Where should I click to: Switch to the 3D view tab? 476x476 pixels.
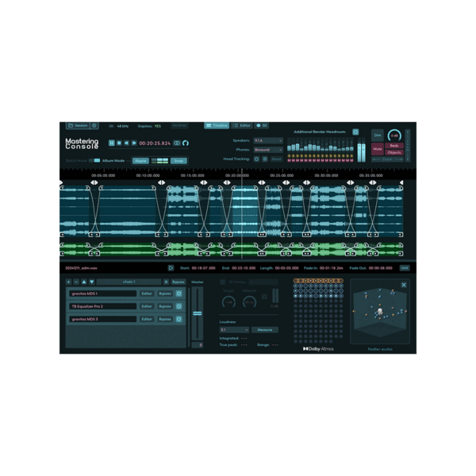(x=262, y=125)
